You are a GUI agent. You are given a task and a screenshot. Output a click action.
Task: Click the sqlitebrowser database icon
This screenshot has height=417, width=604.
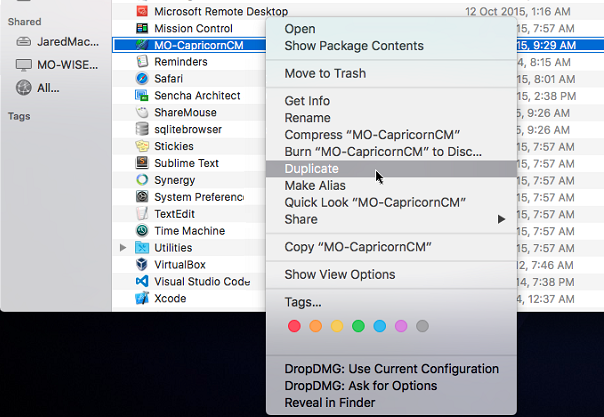pos(142,129)
